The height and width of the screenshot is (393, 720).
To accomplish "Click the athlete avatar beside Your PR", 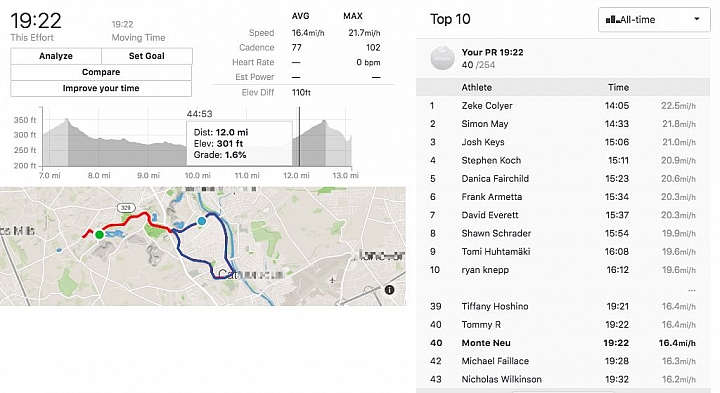I will pyautogui.click(x=442, y=58).
